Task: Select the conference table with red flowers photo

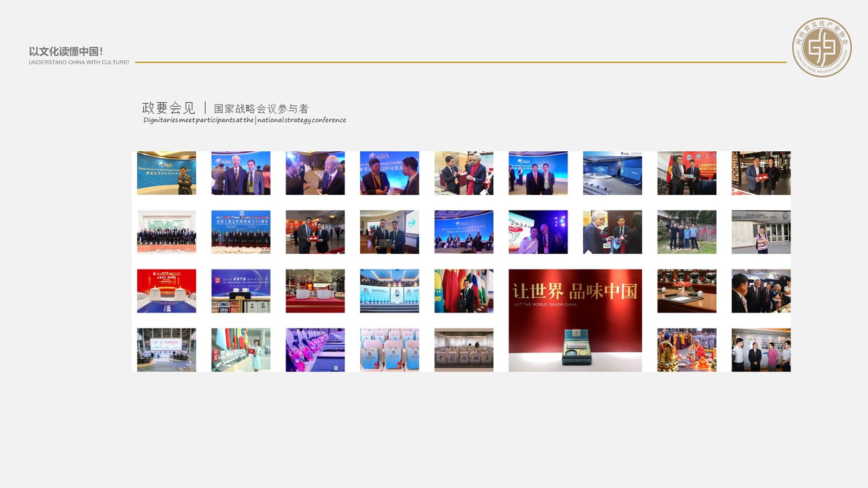Action: tap(687, 291)
